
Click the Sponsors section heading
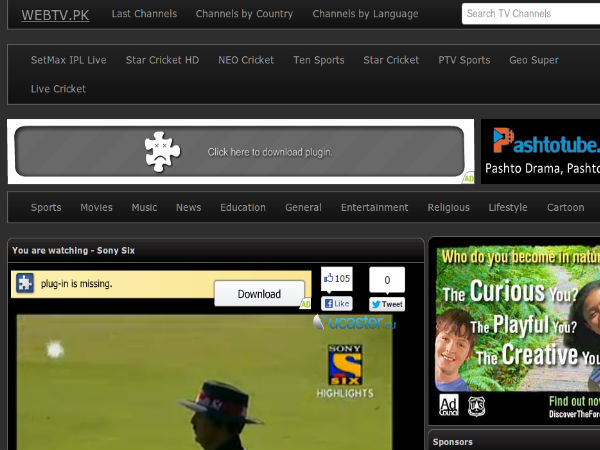tap(452, 442)
